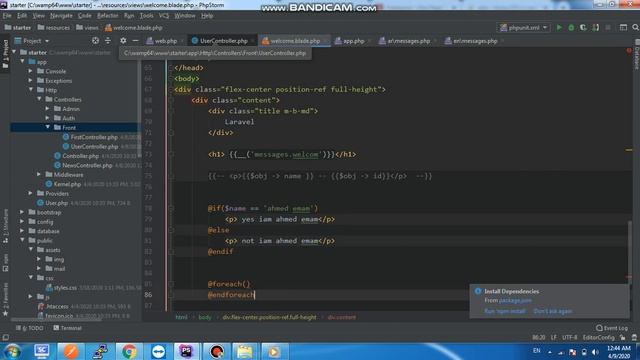Open the Bandicam recorder taskbar icon
This screenshot has width=640, height=360.
[216, 351]
